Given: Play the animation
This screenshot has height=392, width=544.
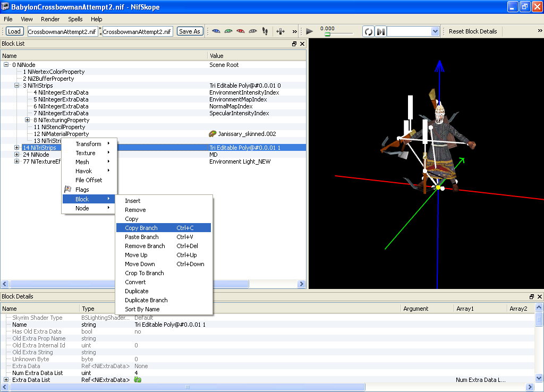Looking at the screenshot, I should (310, 31).
